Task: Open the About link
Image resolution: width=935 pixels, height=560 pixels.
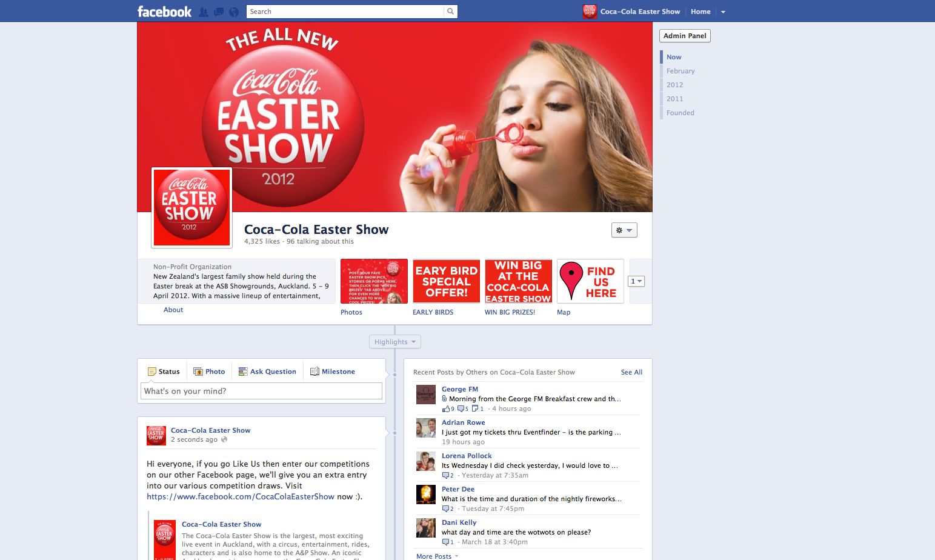Action: 173,310
